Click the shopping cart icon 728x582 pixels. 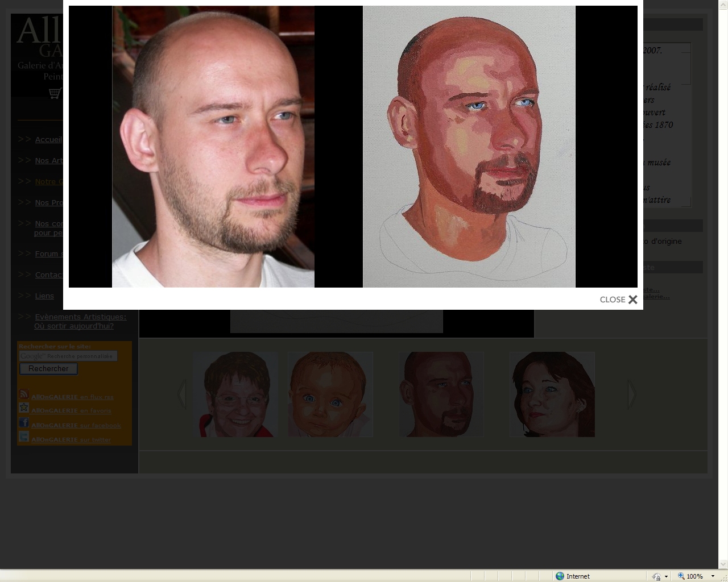click(x=55, y=93)
